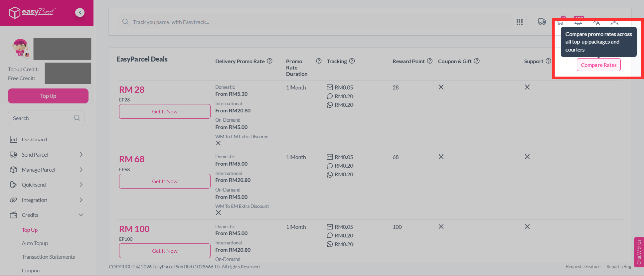Screen dimensions: 644x276
Task: Change language with the translate icon
Action: (596, 23)
